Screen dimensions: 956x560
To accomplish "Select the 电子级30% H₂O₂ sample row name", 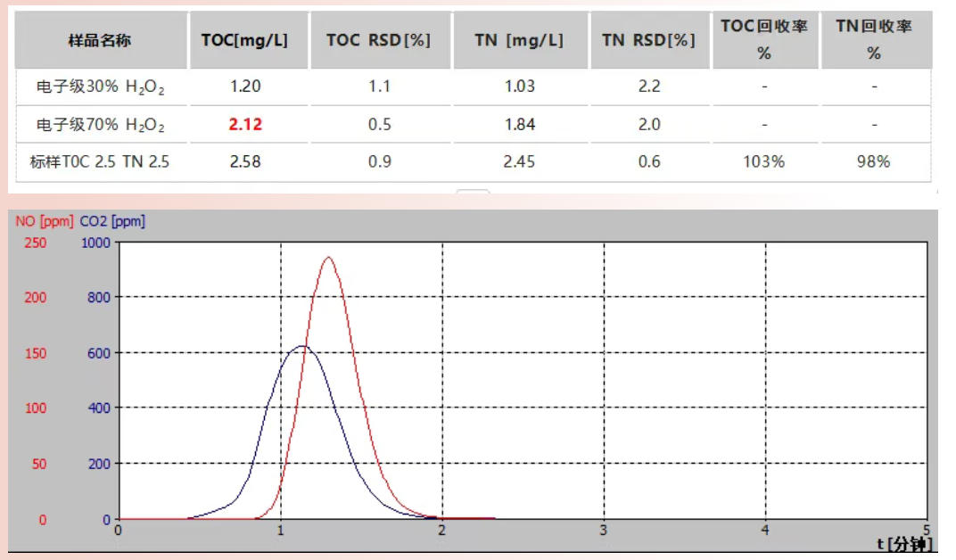I will coord(100,87).
